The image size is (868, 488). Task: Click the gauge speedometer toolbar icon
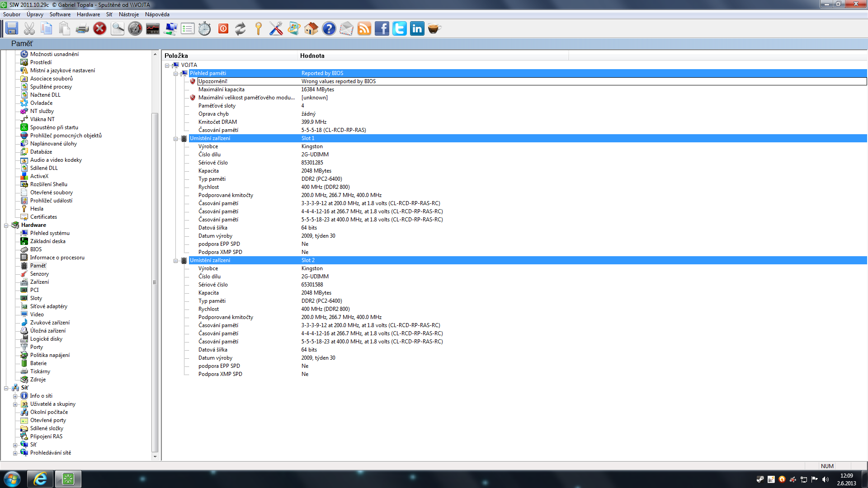click(x=135, y=28)
